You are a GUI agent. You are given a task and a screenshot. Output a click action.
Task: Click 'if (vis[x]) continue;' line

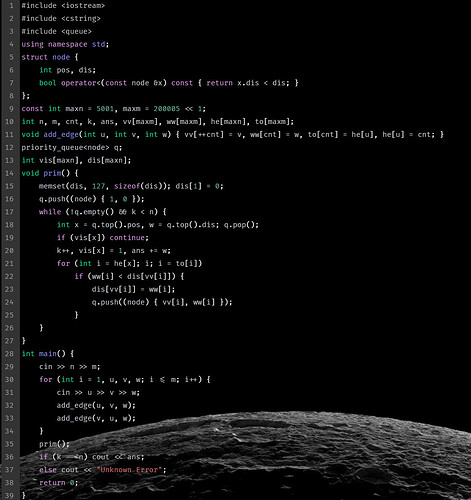(x=103, y=238)
